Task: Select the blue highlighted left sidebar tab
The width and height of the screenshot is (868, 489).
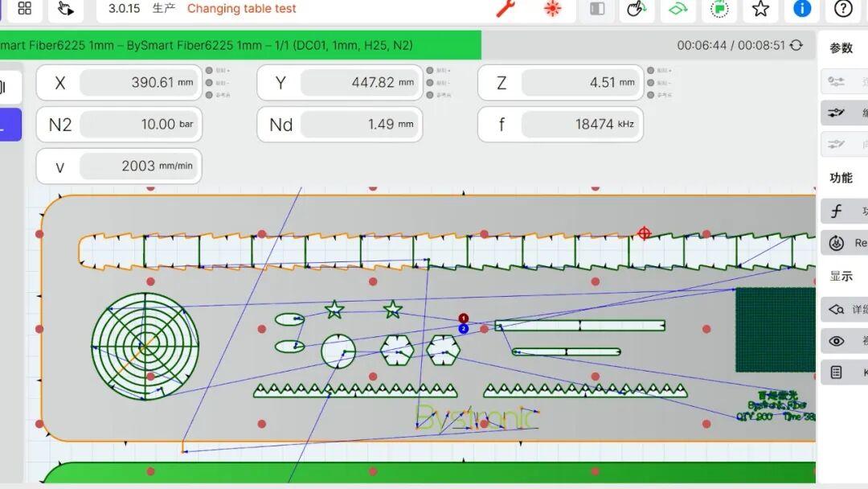Action: (10, 125)
